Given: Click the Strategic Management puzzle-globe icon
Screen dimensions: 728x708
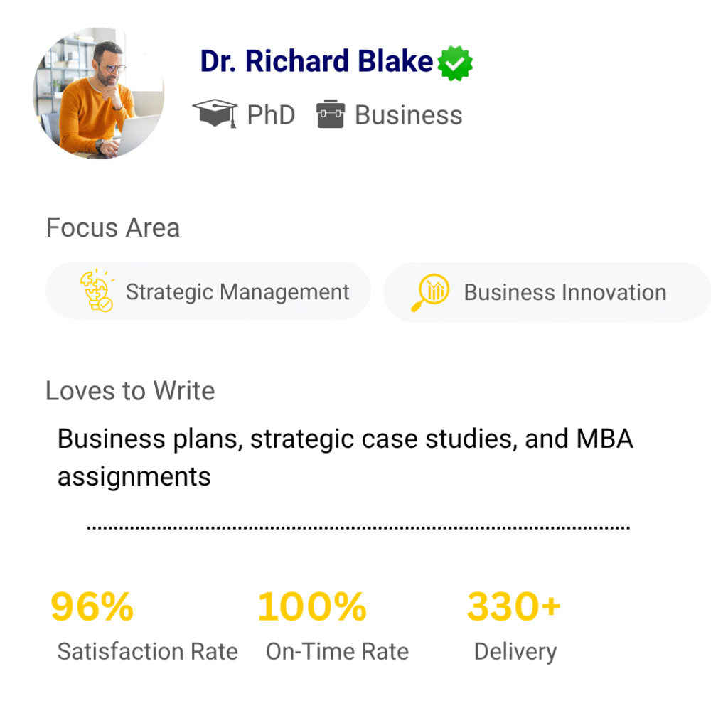Looking at the screenshot, I should 96,291.
